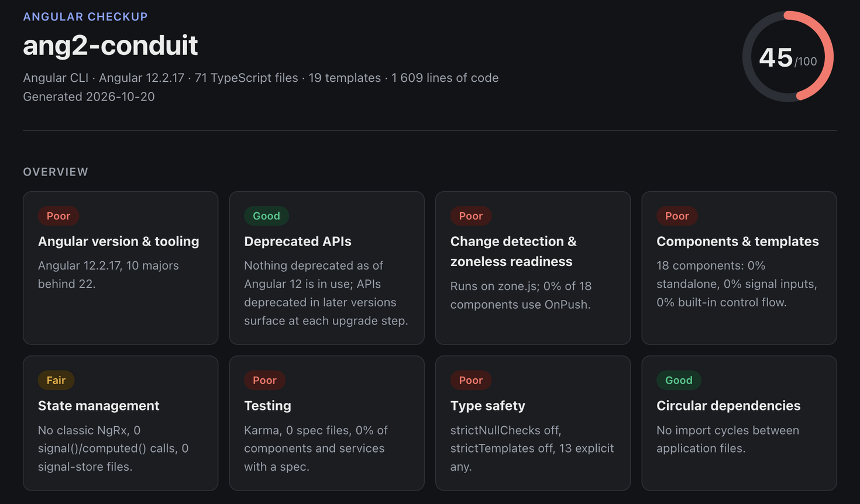The width and height of the screenshot is (860, 504).
Task: Open Change detection & zoneless readiness heading
Action: click(x=514, y=251)
